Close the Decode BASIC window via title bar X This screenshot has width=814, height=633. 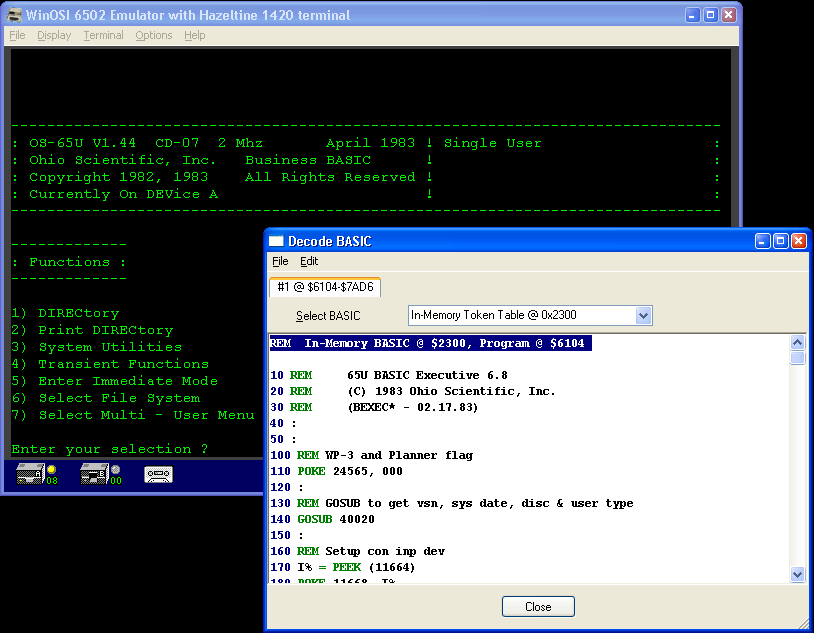[x=799, y=241]
